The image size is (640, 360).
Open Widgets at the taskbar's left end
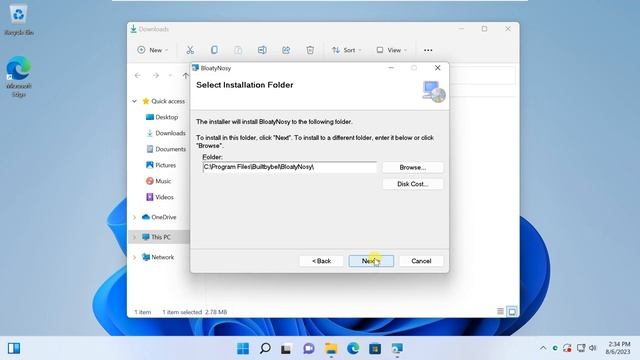pos(14,348)
